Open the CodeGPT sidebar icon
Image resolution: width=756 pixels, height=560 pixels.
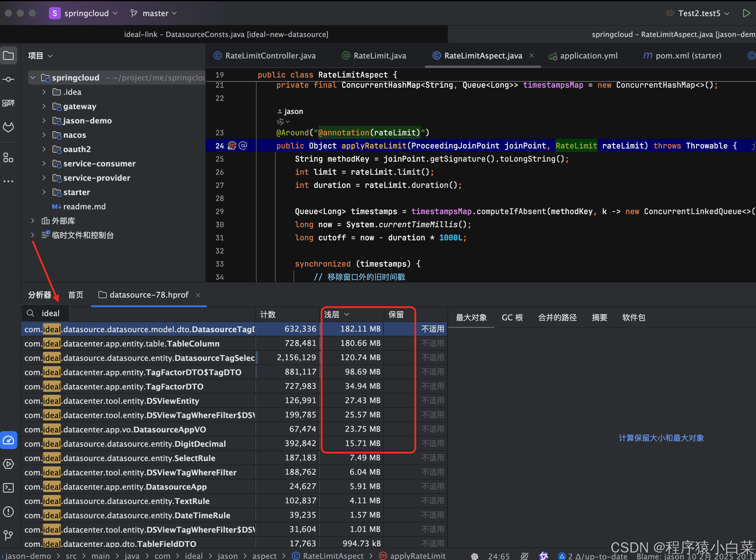8,103
